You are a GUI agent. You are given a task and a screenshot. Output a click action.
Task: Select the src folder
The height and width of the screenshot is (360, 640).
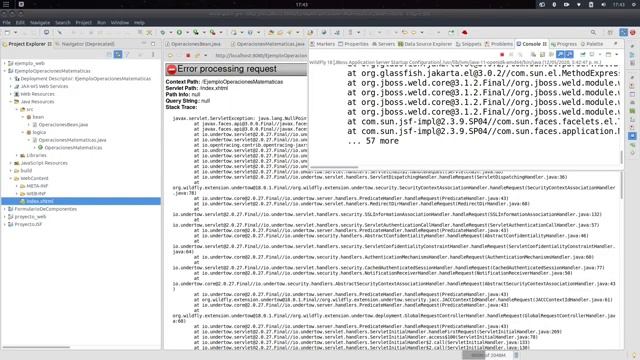pos(27,109)
